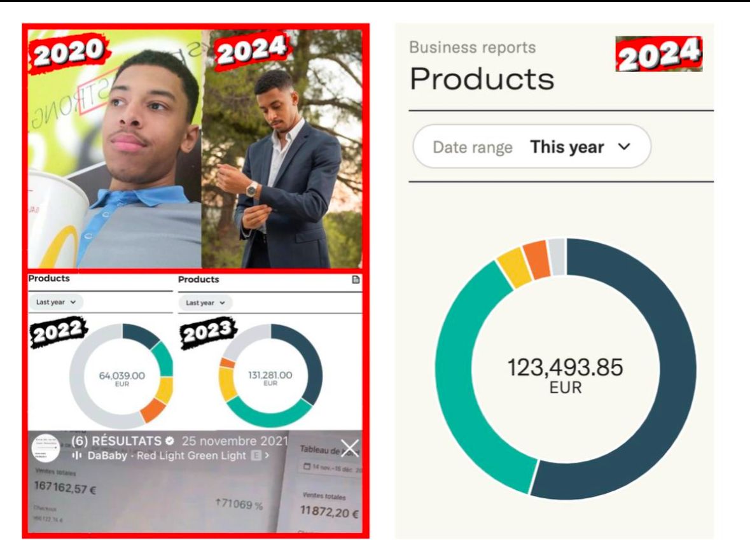Click the yellow segment in the 2023 donut
750x560 pixels.
228,383
